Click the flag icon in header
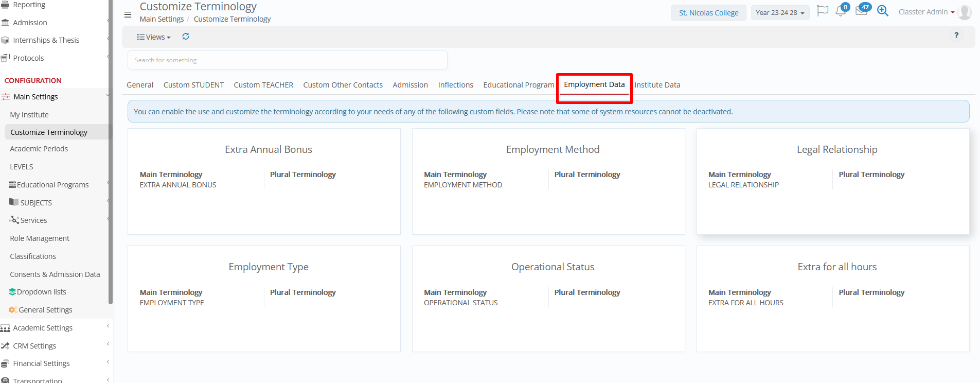 [823, 11]
